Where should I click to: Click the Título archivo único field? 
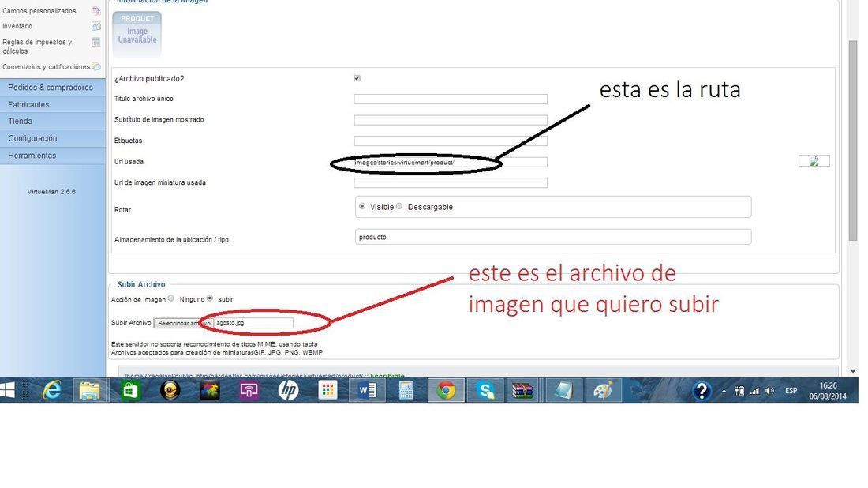(451, 99)
